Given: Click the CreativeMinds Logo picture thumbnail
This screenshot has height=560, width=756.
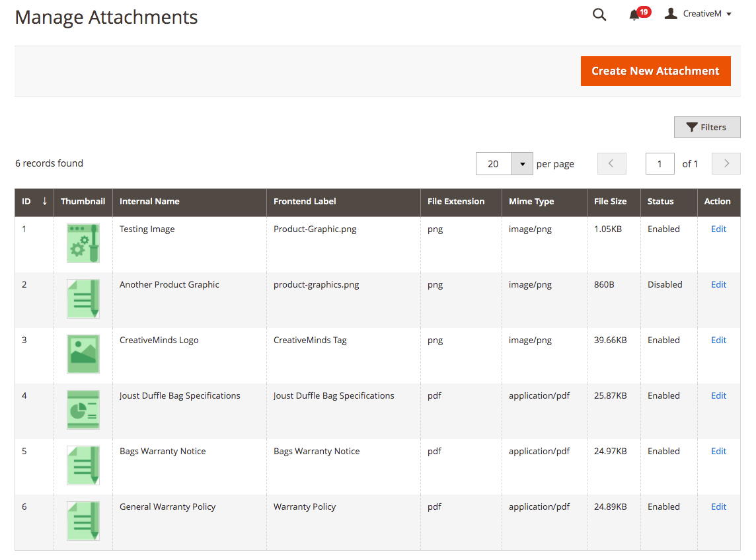Looking at the screenshot, I should 83,354.
